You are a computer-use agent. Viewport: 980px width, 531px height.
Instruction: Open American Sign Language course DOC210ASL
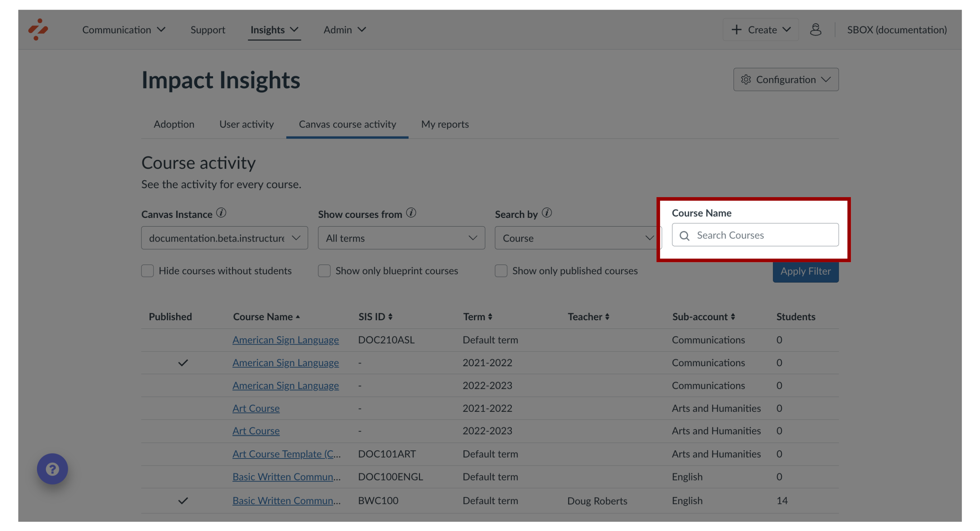coord(285,340)
